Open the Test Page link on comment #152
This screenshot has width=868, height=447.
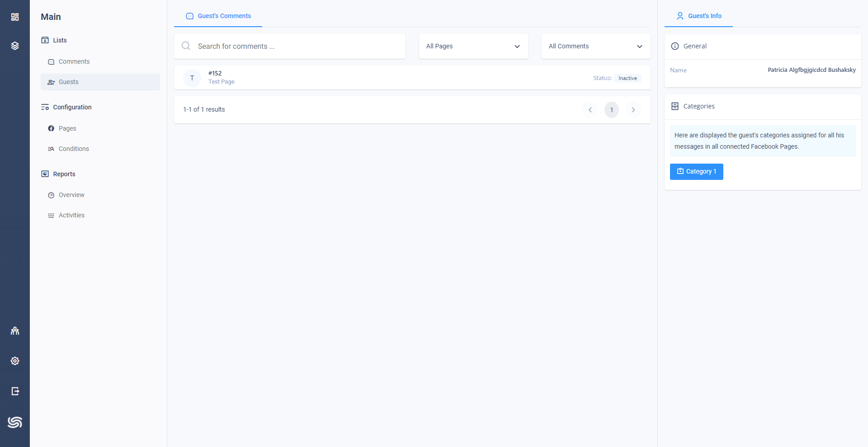tap(222, 82)
